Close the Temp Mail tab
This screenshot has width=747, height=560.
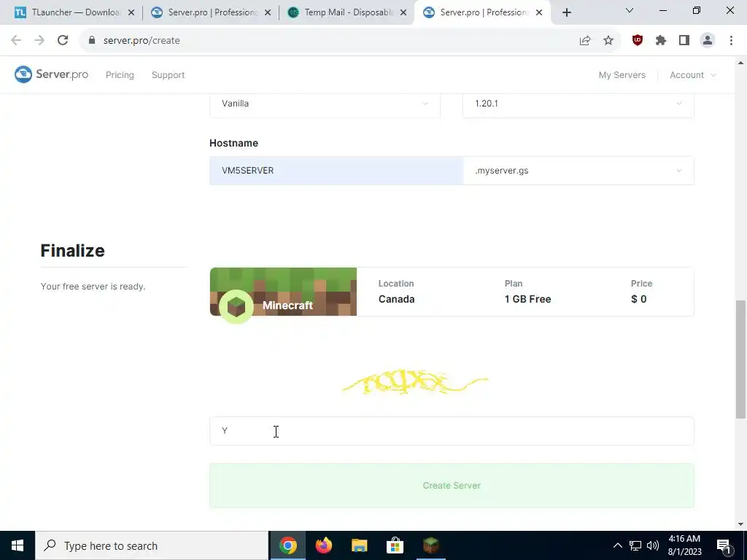point(403,13)
